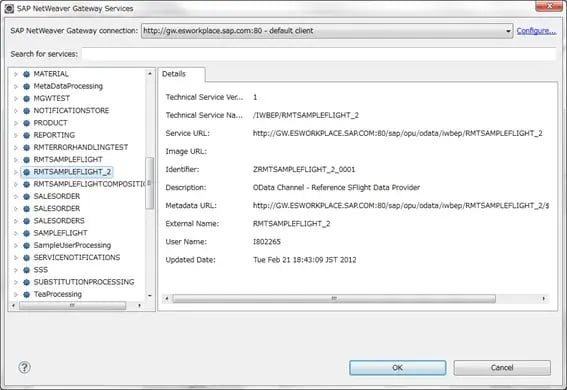Select the MATERIAL service

[x=51, y=74]
